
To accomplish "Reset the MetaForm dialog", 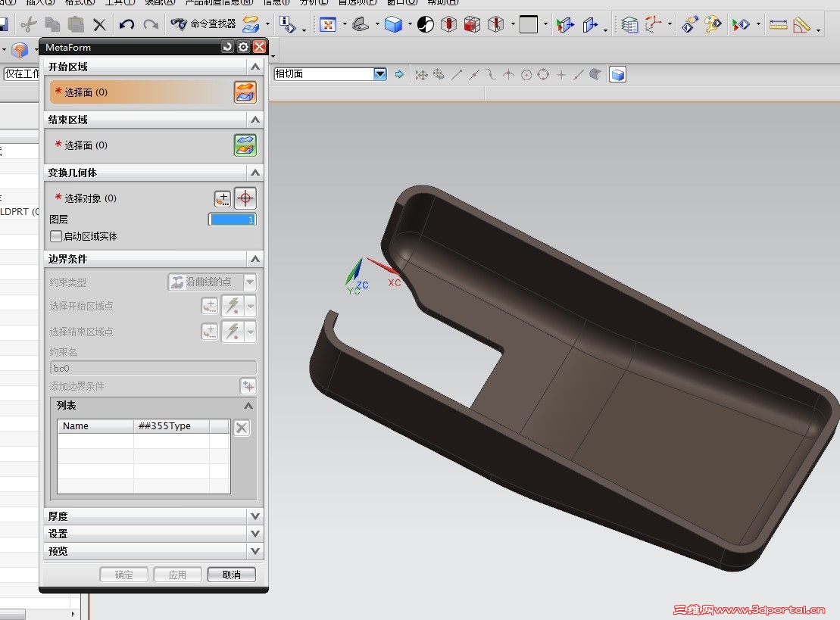I will click(x=227, y=47).
